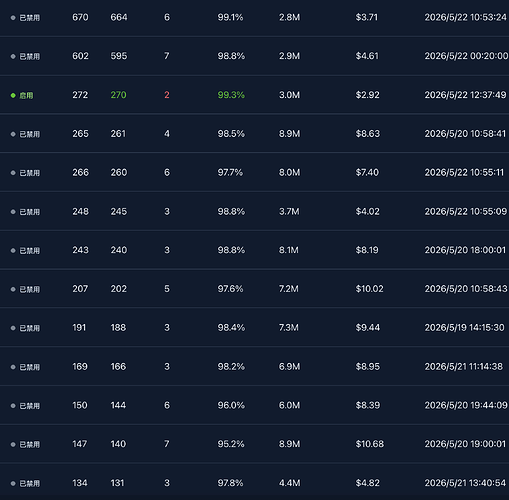Viewport: 509px width, 500px height.
Task: Select timestamp 2026/5/22 00:20:00
Action: click(x=466, y=56)
